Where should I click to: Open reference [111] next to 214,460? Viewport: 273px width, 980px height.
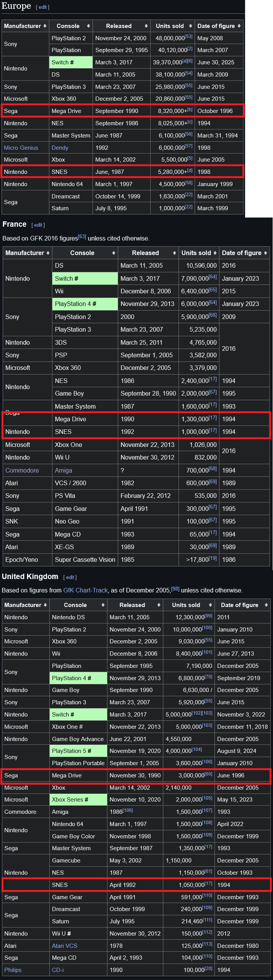207,920
